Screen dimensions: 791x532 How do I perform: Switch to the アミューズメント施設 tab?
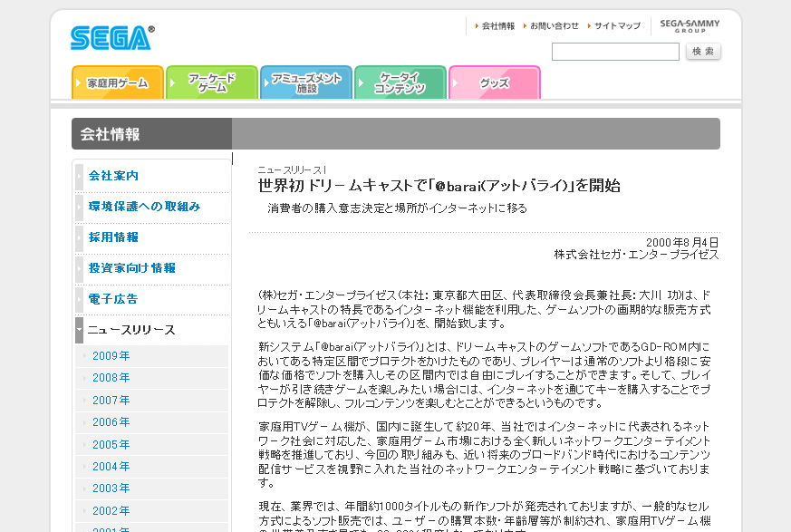tap(306, 82)
